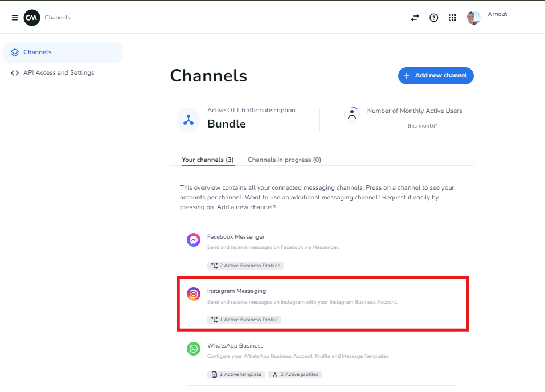The height and width of the screenshot is (392, 545).
Task: Open API Access and Settings
Action: [x=58, y=73]
